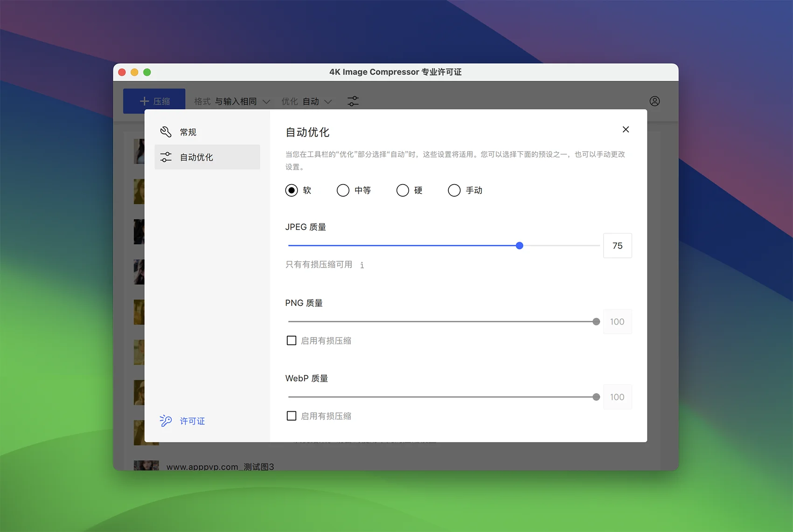The height and width of the screenshot is (532, 793).
Task: Close the settings dialog with the X
Action: click(x=626, y=130)
